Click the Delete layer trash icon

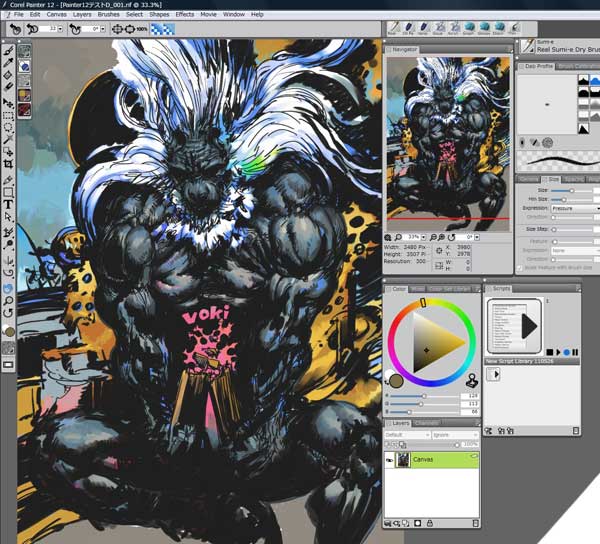point(476,523)
